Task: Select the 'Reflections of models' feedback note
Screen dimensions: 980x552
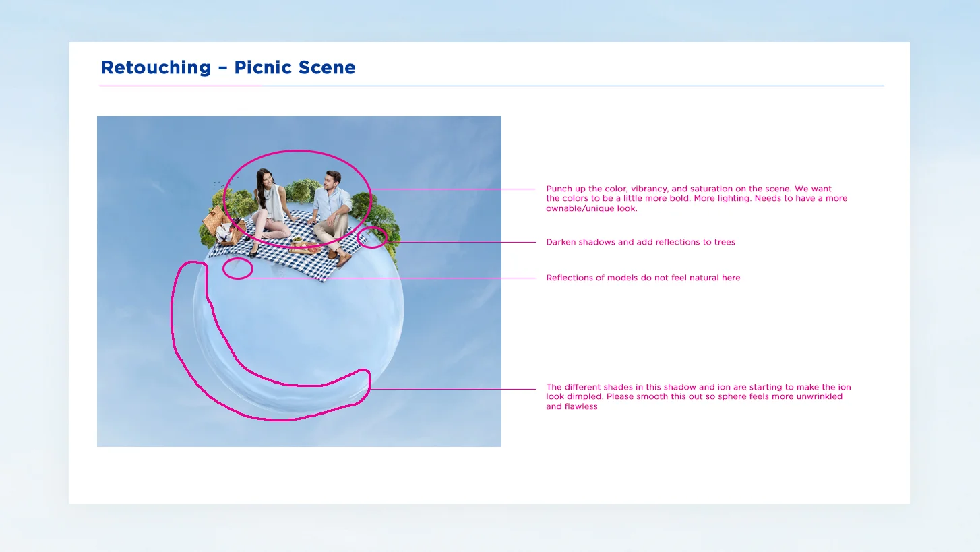Action: pyautogui.click(x=643, y=278)
